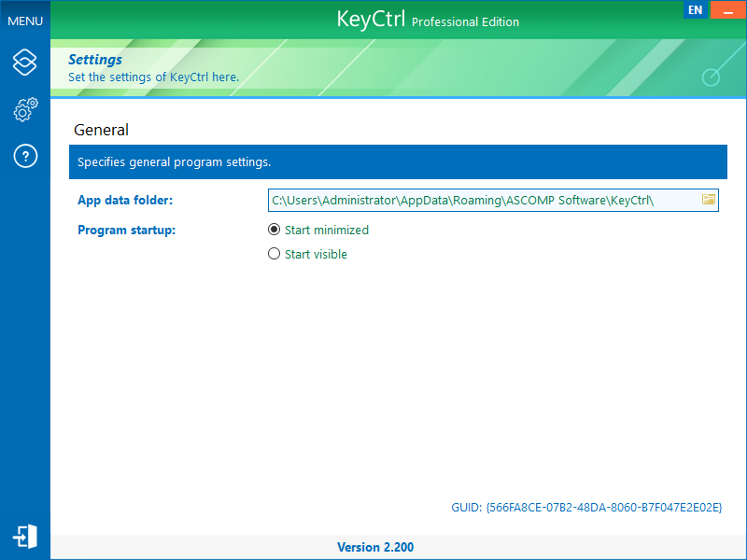747x560 pixels.
Task: Click 'Set the settings of KeyCtrl here.' text
Action: coord(153,77)
